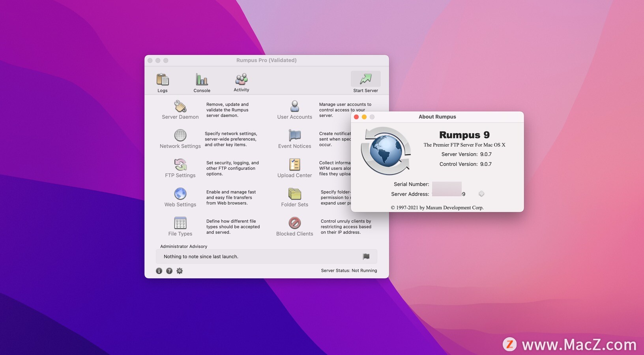
Task: Close the About Rumpus window
Action: point(356,117)
